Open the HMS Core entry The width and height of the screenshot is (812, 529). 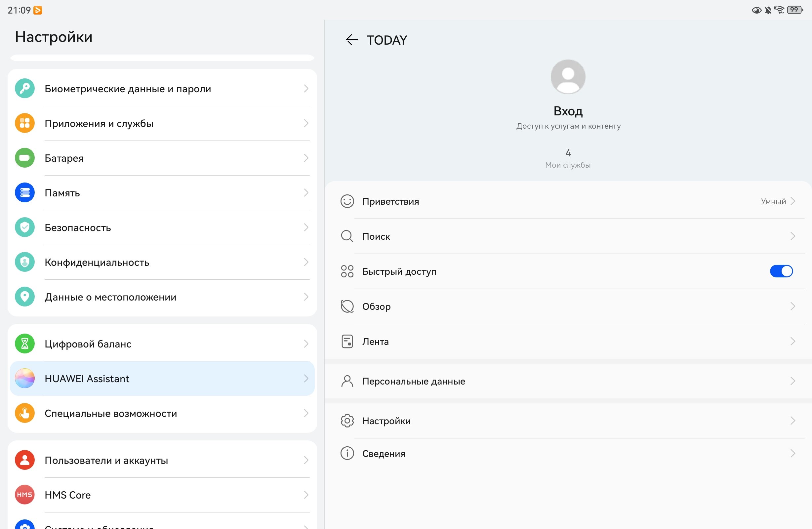pyautogui.click(x=162, y=495)
